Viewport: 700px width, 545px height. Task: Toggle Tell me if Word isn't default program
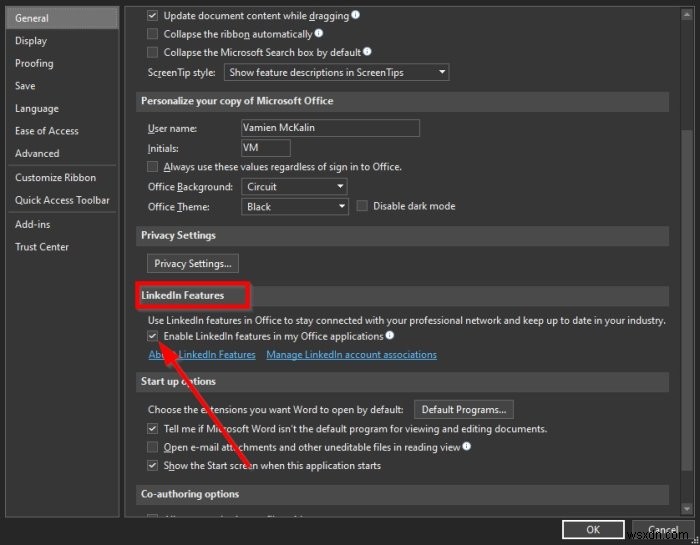(153, 429)
